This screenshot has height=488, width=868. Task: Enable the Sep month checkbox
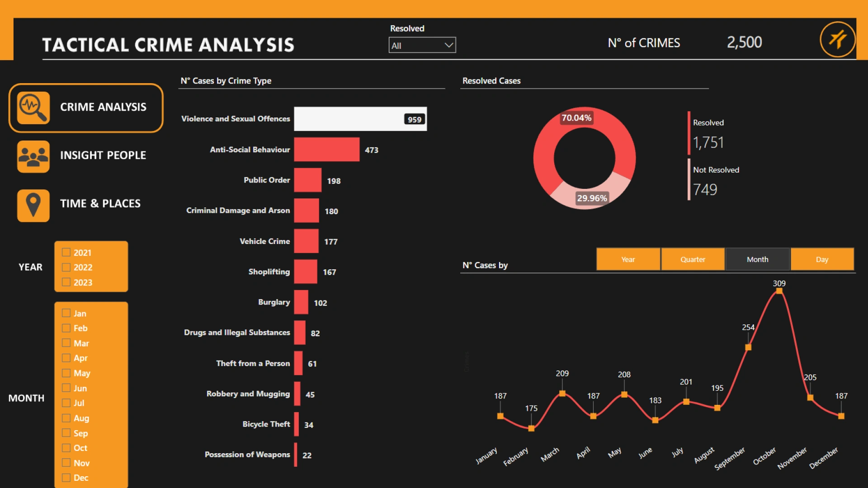point(66,433)
